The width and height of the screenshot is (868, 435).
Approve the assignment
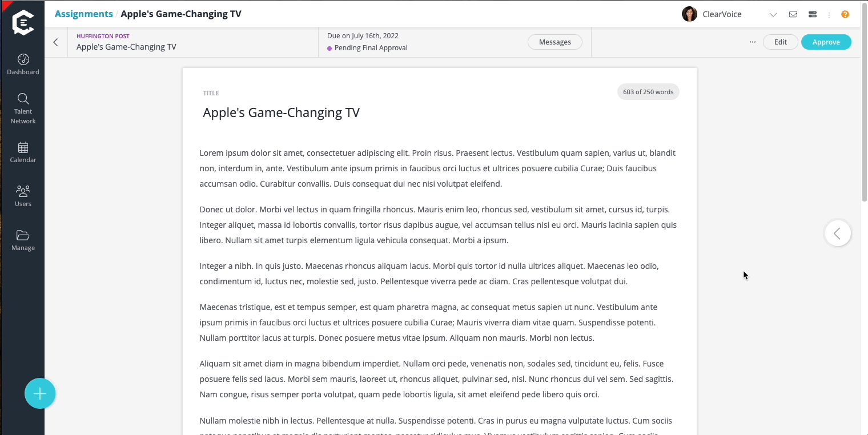click(x=826, y=42)
